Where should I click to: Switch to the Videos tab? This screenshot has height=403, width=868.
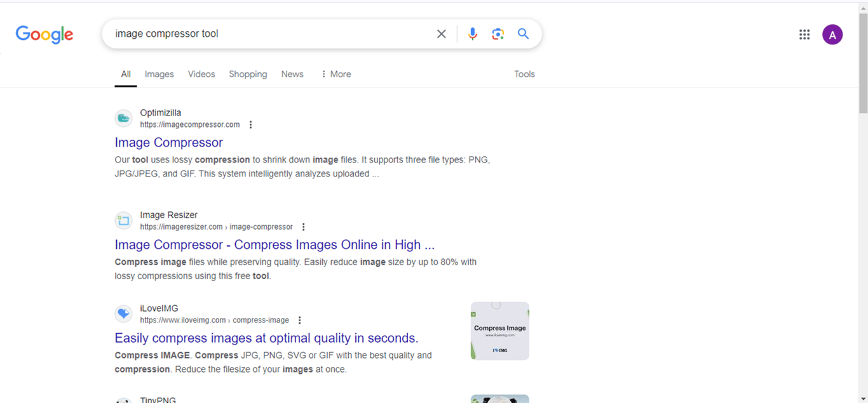click(201, 74)
